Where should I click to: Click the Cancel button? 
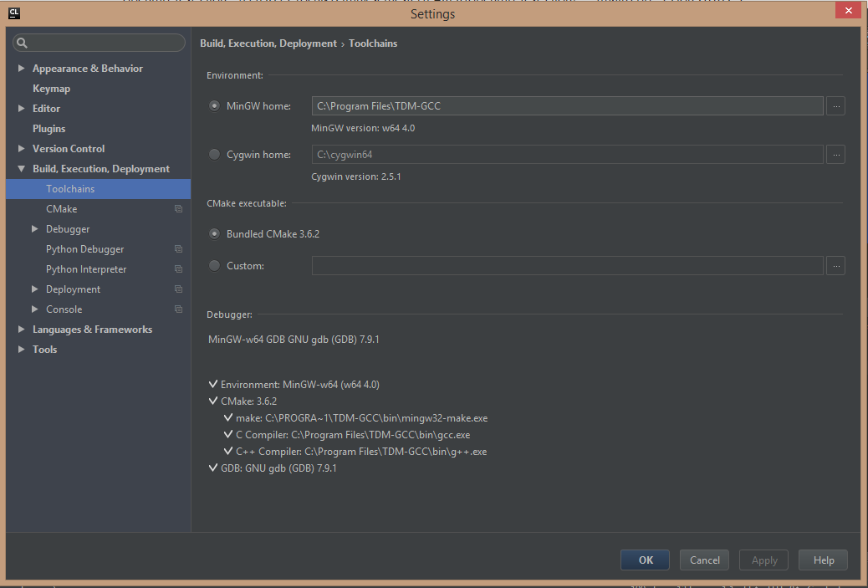tap(704, 560)
